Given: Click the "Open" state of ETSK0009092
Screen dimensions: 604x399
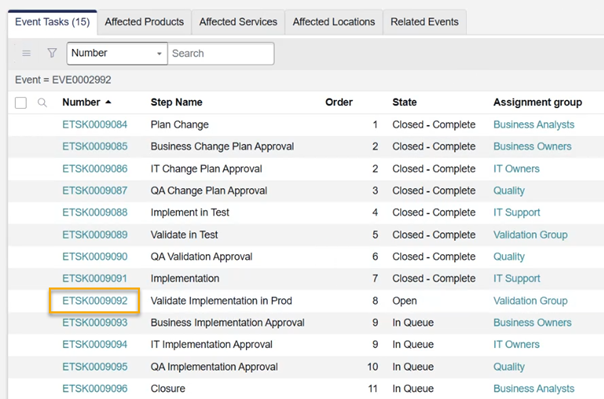Looking at the screenshot, I should [x=404, y=301].
